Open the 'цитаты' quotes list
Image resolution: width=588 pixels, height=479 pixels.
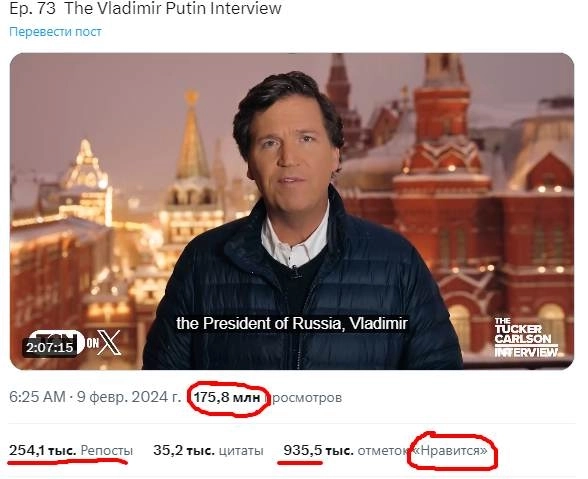[241, 450]
